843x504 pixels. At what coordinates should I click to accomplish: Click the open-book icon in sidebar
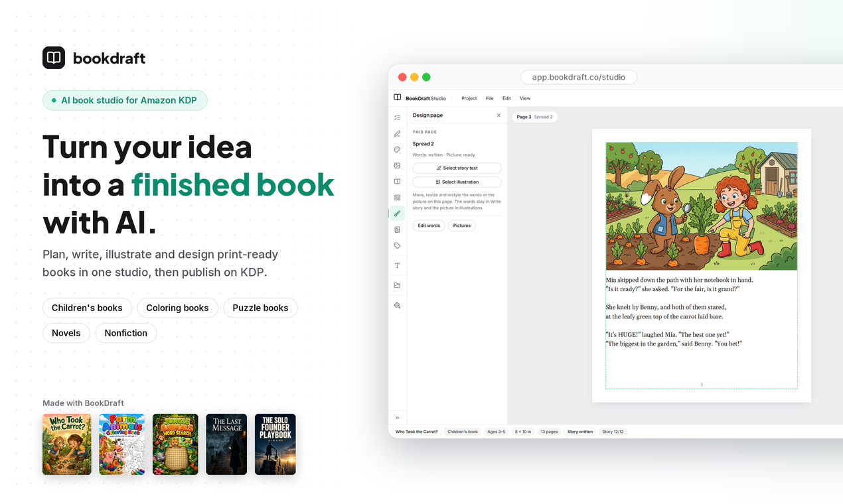[397, 181]
